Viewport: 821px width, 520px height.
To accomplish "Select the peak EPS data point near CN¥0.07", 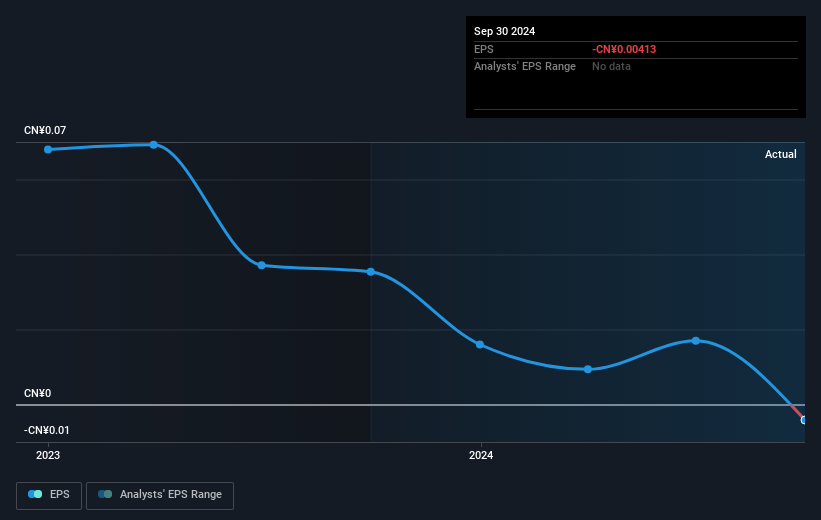I will [x=153, y=145].
